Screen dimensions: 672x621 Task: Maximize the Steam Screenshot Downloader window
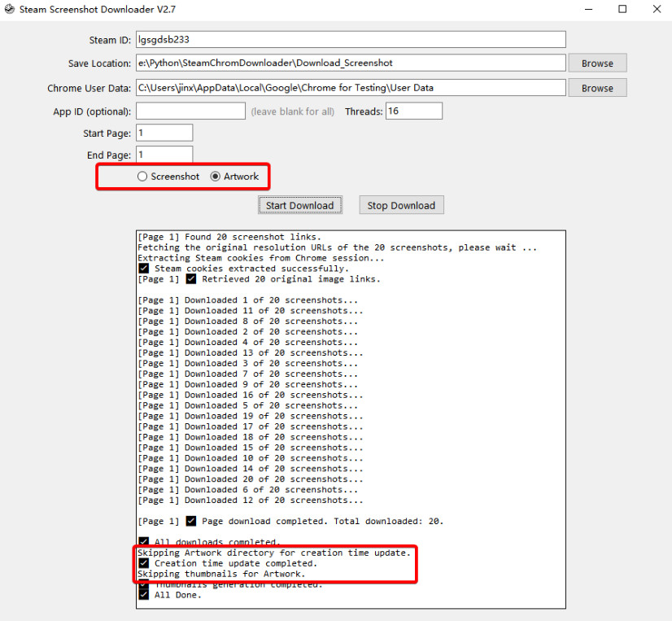622,9
